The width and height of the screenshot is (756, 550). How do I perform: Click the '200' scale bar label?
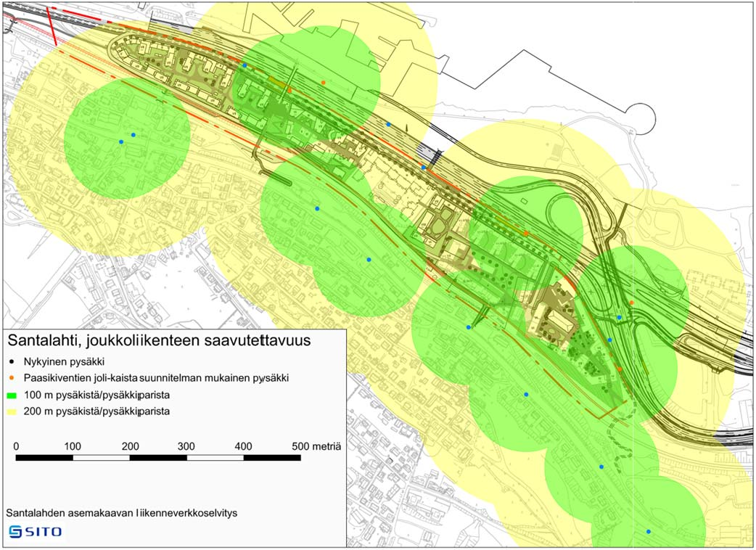pyautogui.click(x=130, y=446)
